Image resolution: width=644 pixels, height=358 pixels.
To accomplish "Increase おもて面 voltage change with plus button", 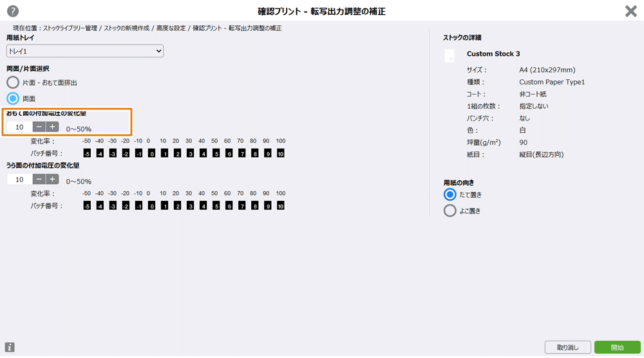I will (x=52, y=127).
